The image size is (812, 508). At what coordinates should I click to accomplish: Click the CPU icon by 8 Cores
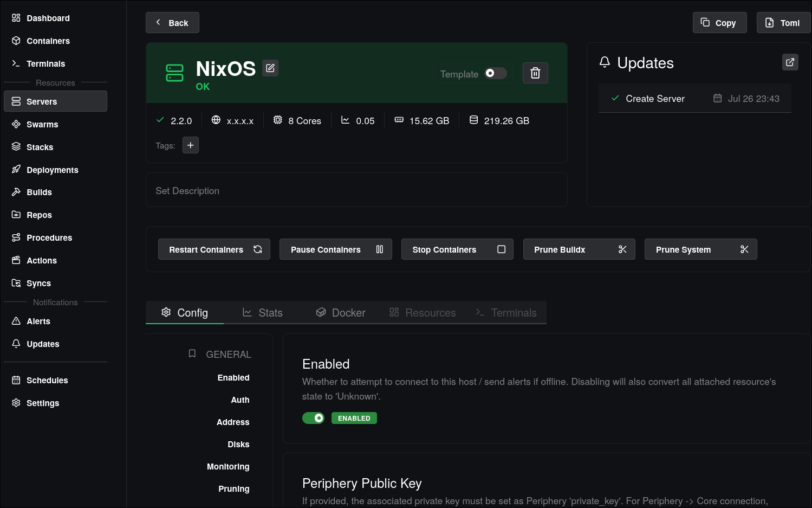click(277, 120)
